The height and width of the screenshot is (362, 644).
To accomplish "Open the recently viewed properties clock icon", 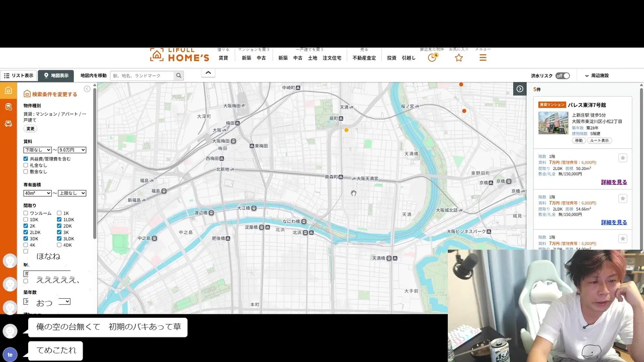I will [432, 57].
